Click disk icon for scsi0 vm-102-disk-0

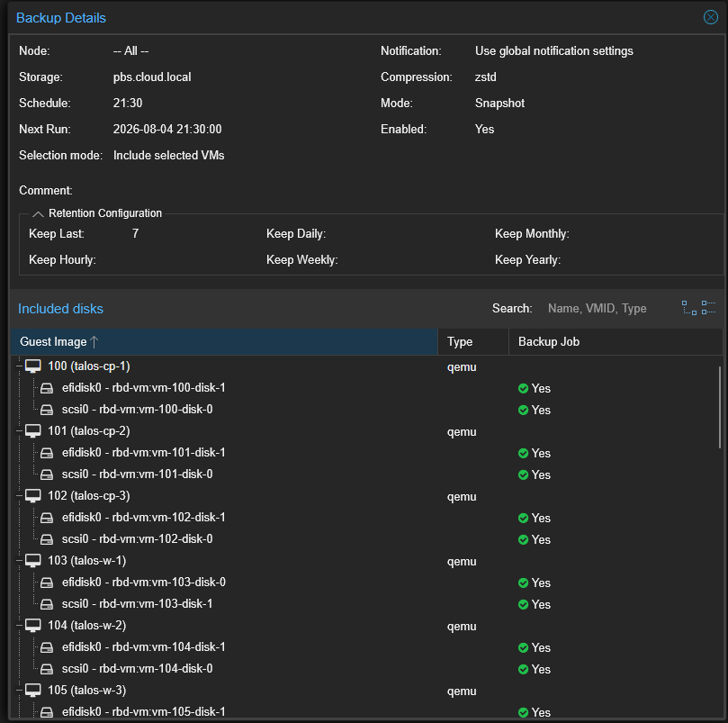point(47,539)
